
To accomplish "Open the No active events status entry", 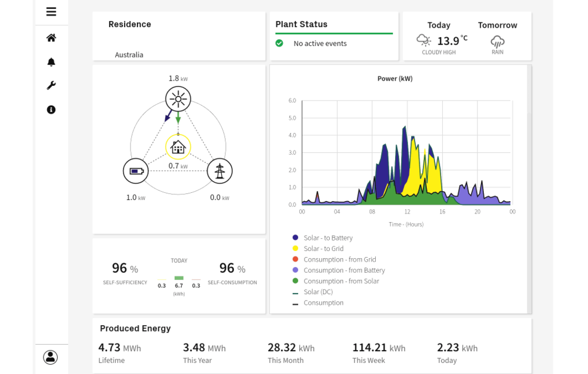I will [x=320, y=43].
